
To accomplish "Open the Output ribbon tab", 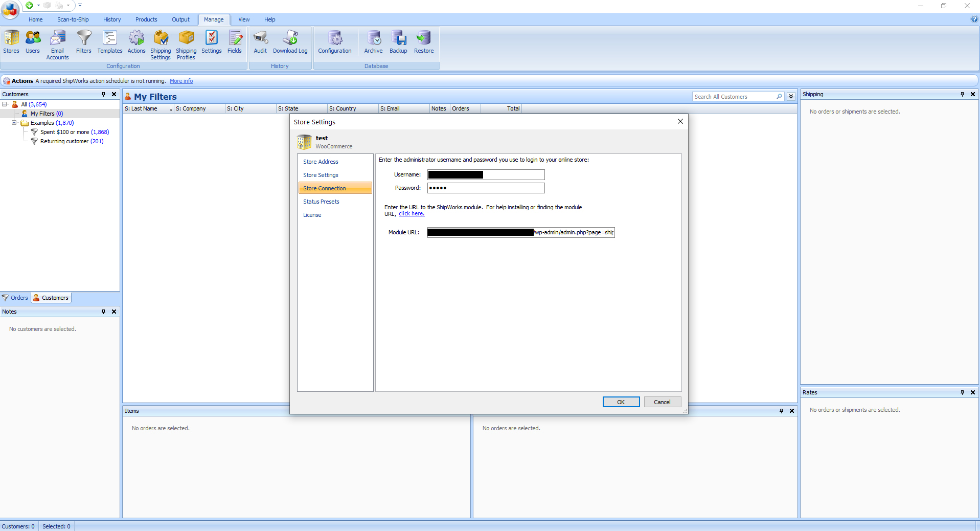I will click(180, 19).
